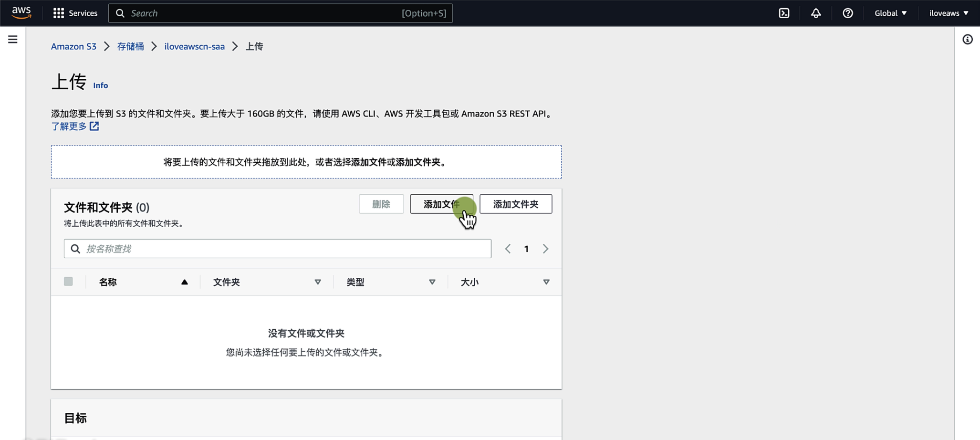Open the help question mark menu
980x440 pixels.
click(847, 13)
